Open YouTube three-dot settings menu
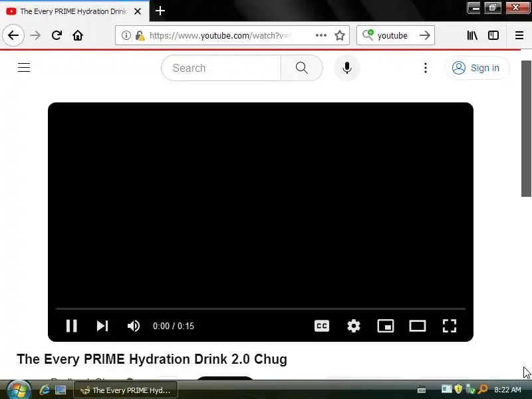532x399 pixels. (x=426, y=68)
